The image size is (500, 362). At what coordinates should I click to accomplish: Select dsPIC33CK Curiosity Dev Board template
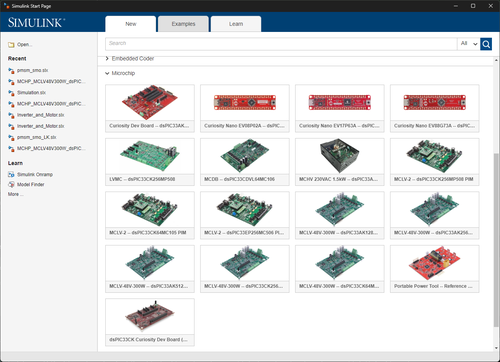click(x=150, y=322)
